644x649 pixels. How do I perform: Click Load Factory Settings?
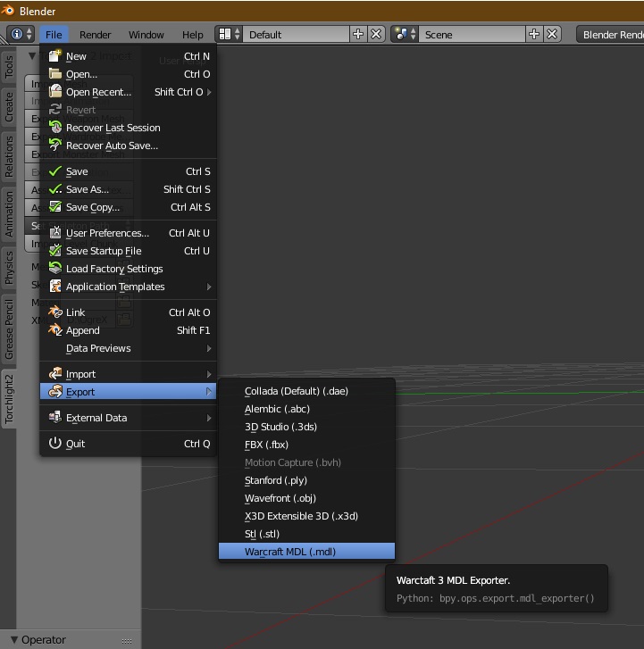pos(129,269)
